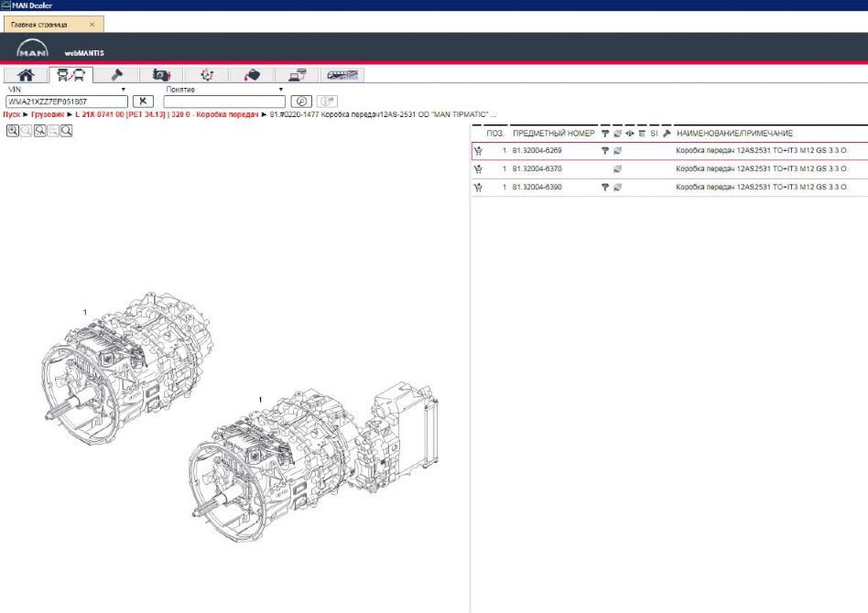This screenshot has width=868, height=613.
Task: Open the flashlight search tab
Action: pyautogui.click(x=117, y=75)
